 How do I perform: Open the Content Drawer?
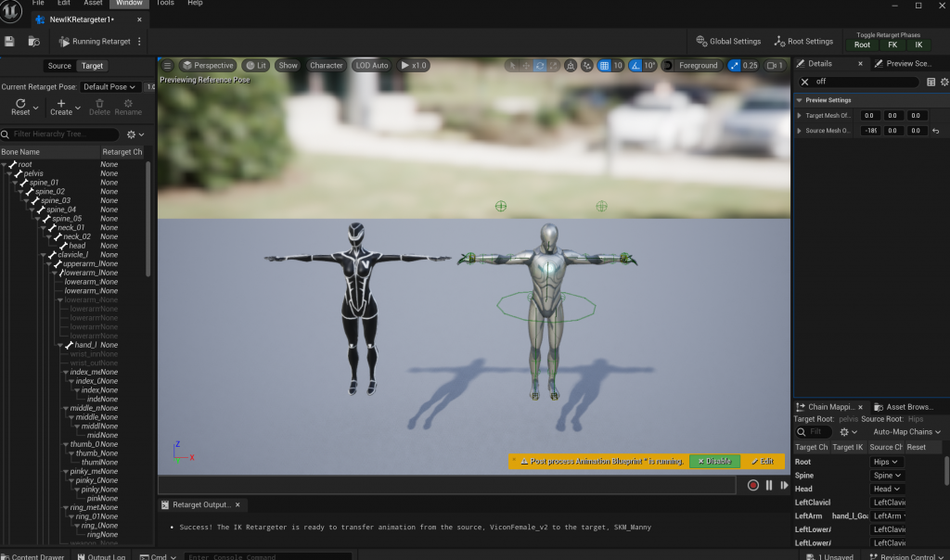[33, 556]
